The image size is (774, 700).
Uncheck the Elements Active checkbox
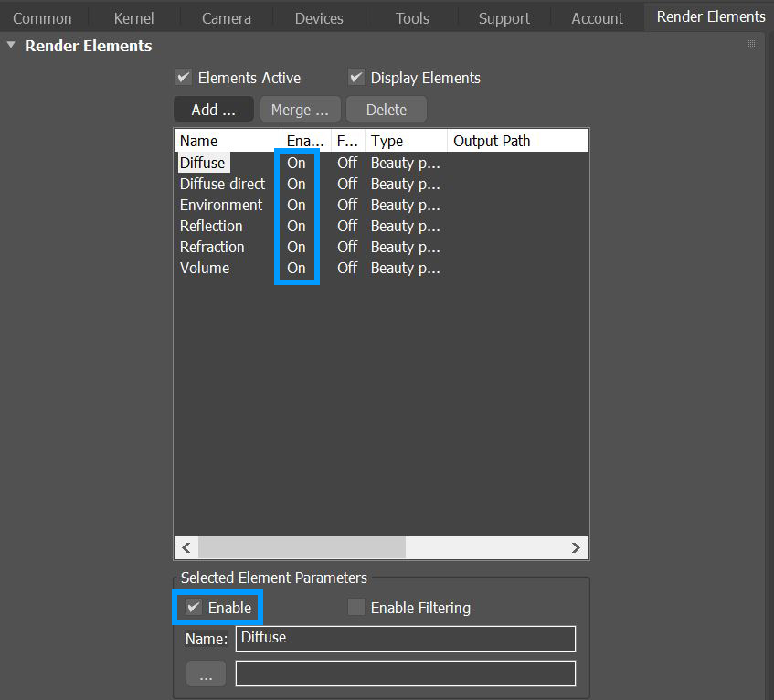[183, 78]
